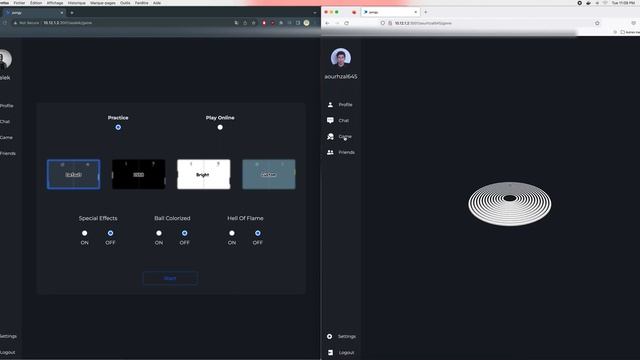The width and height of the screenshot is (640, 360).
Task: Choose the Custom blue-gray board theme thumbnail
Action: pyautogui.click(x=269, y=174)
